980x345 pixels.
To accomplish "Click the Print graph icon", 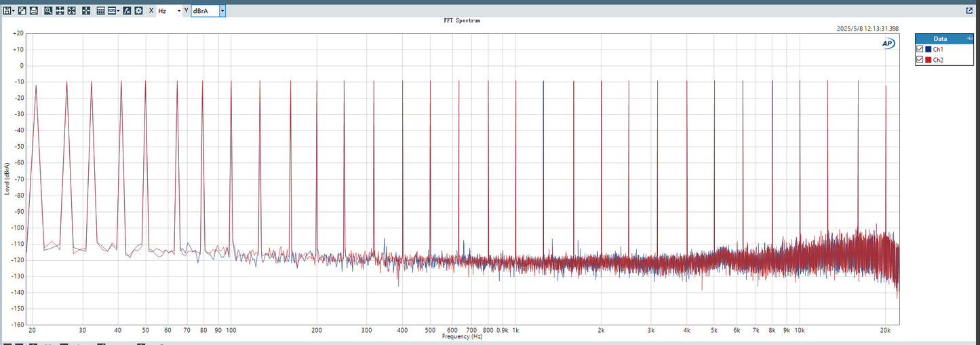I will point(34,11).
